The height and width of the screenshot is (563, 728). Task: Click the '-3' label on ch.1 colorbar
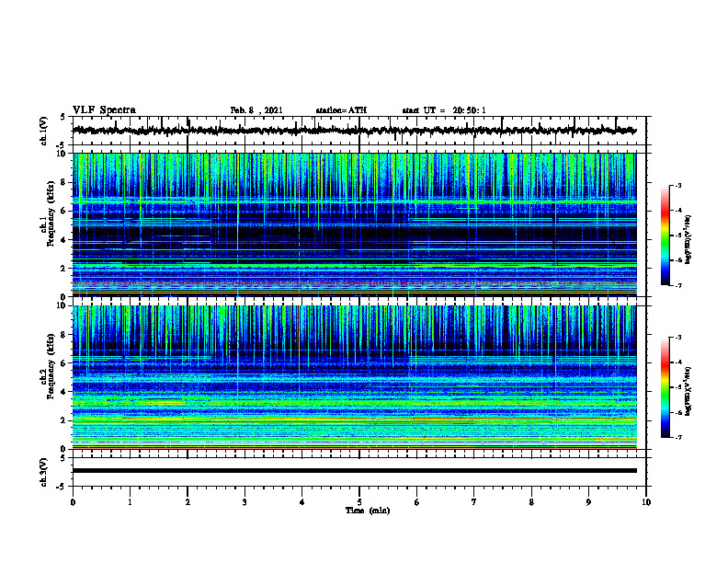point(677,185)
